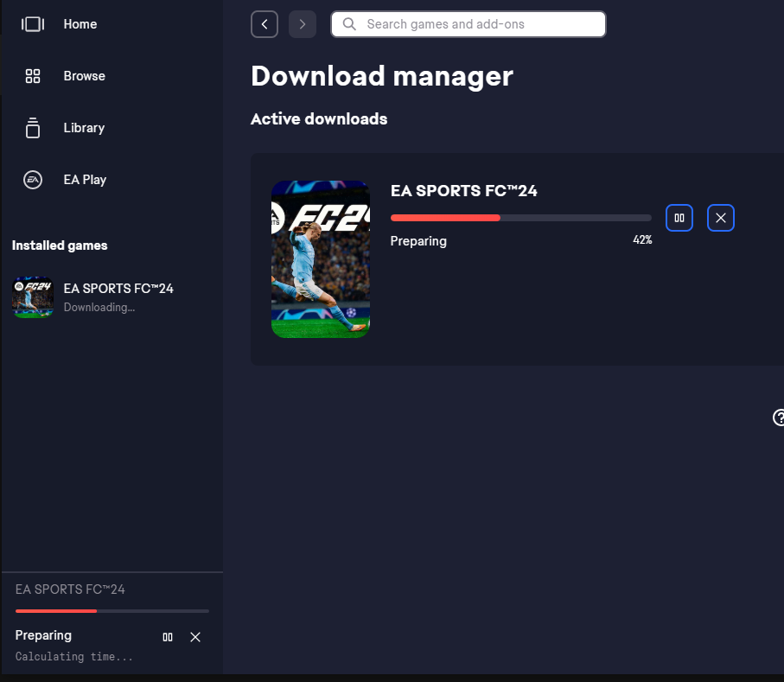The width and height of the screenshot is (784, 682).
Task: Click the Download manager title
Action: coord(382,77)
